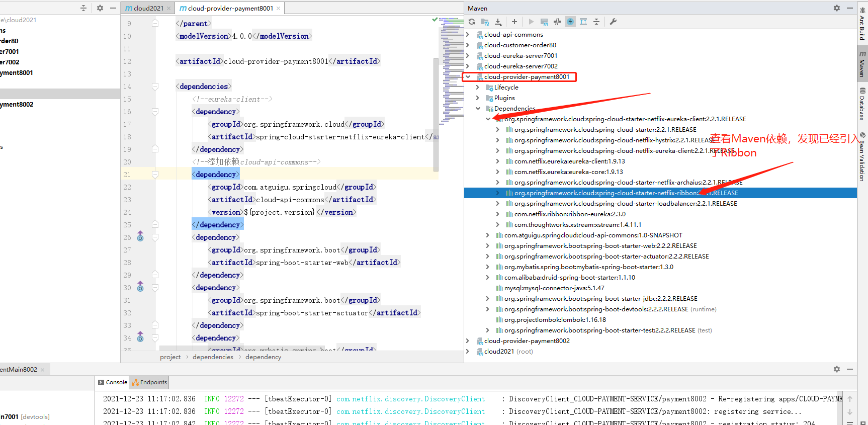Open Bean Validation side tool window
This screenshot has height=425, width=868.
(x=862, y=157)
